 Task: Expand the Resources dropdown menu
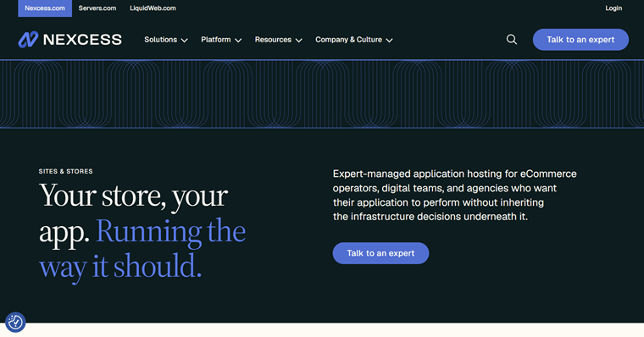(x=279, y=40)
